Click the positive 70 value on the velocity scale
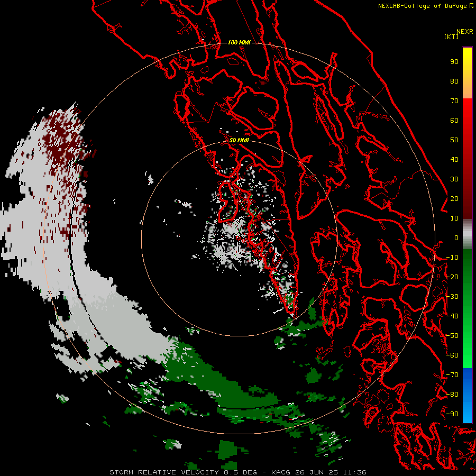This screenshot has width=476, height=476. coord(454,101)
